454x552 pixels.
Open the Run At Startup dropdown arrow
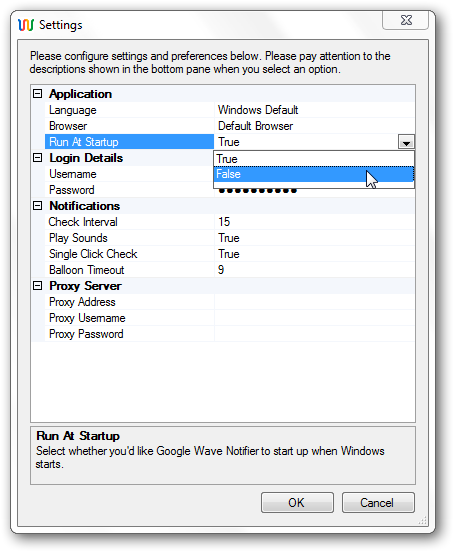(406, 142)
